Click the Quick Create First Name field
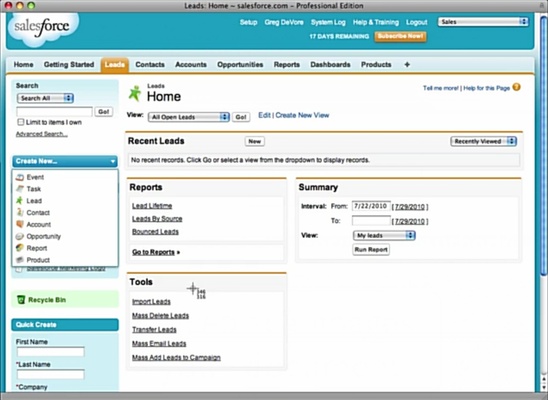 coord(51,351)
